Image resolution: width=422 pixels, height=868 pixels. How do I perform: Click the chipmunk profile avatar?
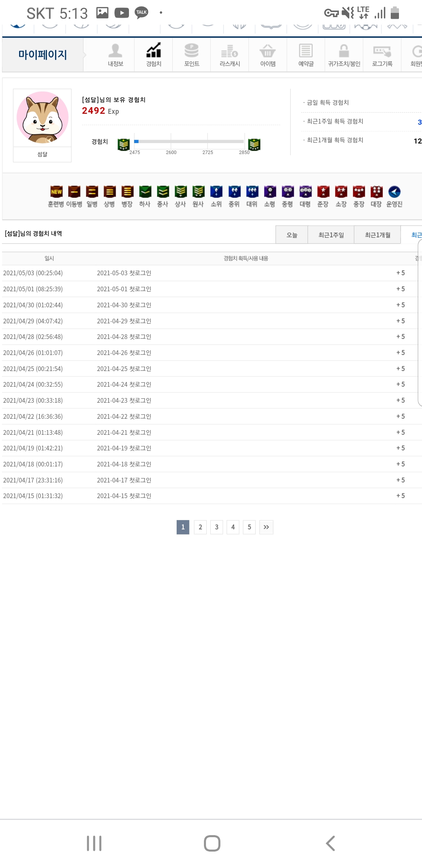[42, 118]
